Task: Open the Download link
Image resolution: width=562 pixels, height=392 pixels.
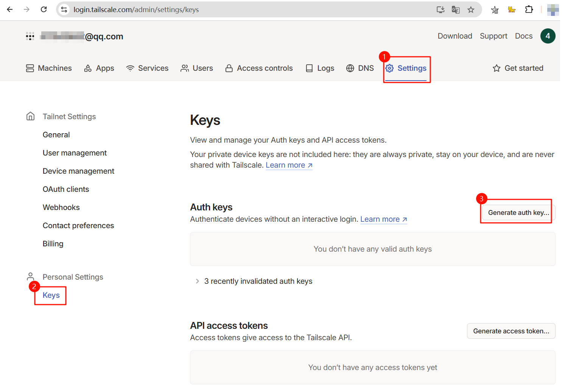Action: (x=455, y=36)
